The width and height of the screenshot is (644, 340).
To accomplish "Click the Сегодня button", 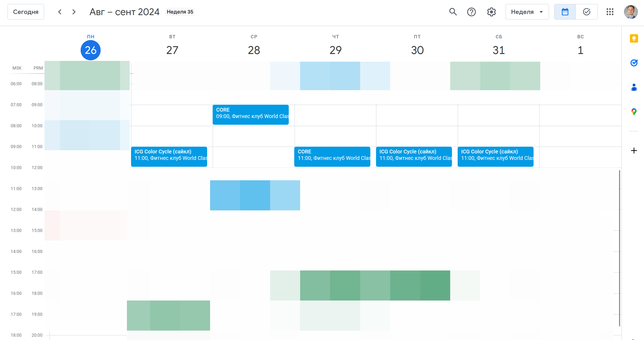I will click(26, 12).
